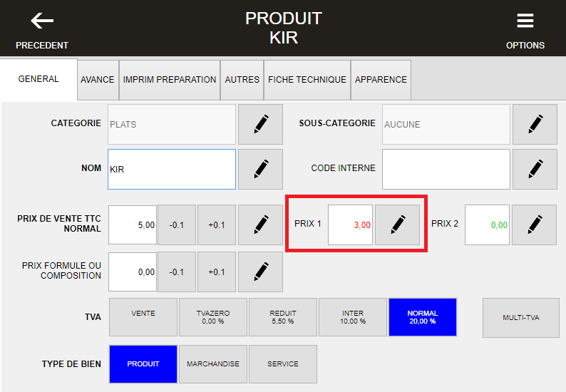Click the formule price field showing 0,00
Viewport: 566px width, 392px height.
coord(133,272)
